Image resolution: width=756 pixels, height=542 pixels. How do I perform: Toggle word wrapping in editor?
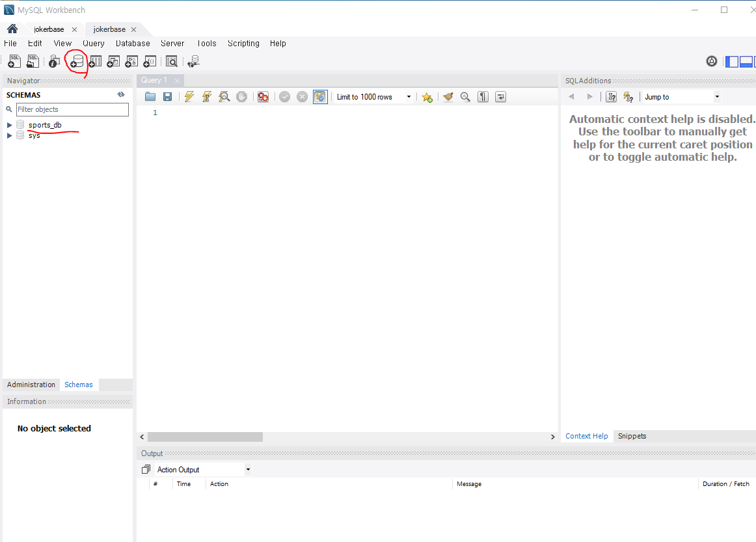tap(500, 97)
